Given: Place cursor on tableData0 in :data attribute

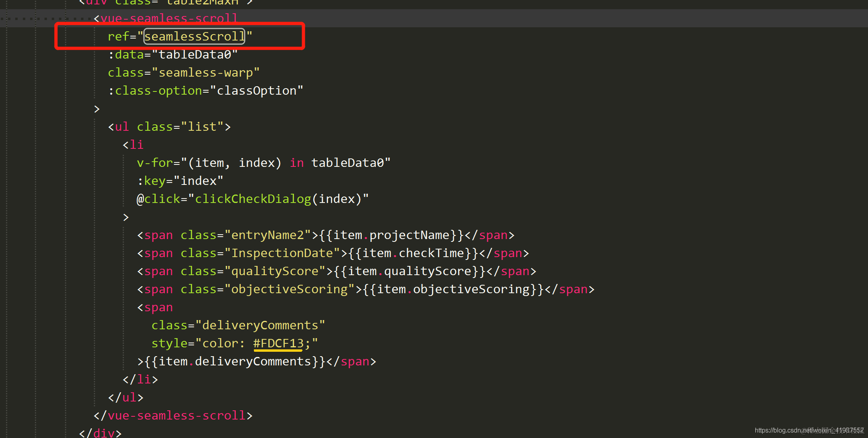Looking at the screenshot, I should click(195, 55).
